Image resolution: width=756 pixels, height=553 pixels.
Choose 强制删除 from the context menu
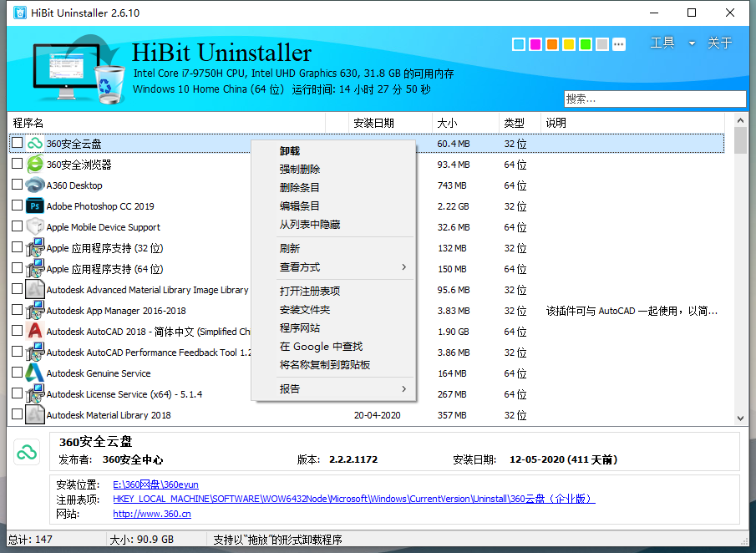click(333, 170)
